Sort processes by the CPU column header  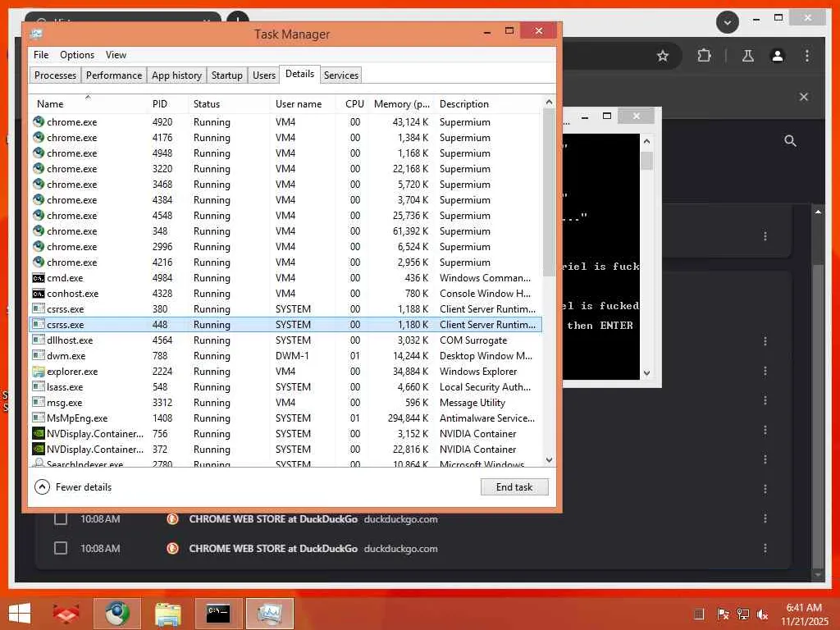click(354, 104)
